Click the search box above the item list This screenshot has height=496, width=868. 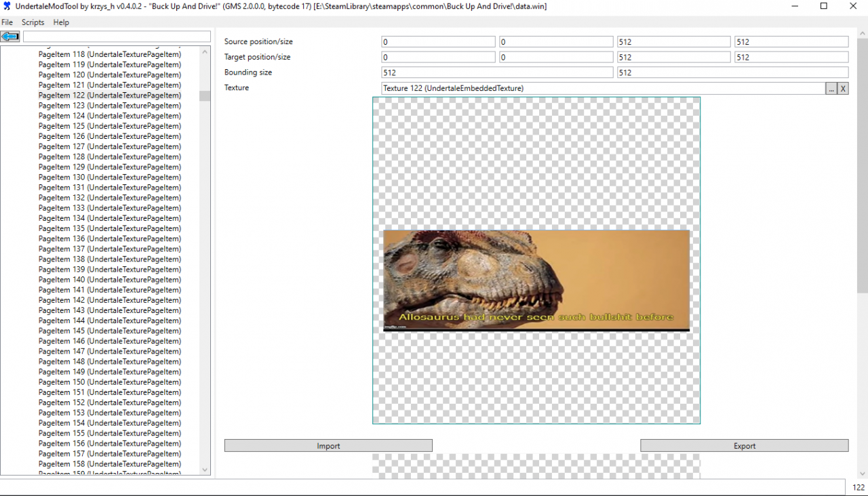tap(117, 37)
